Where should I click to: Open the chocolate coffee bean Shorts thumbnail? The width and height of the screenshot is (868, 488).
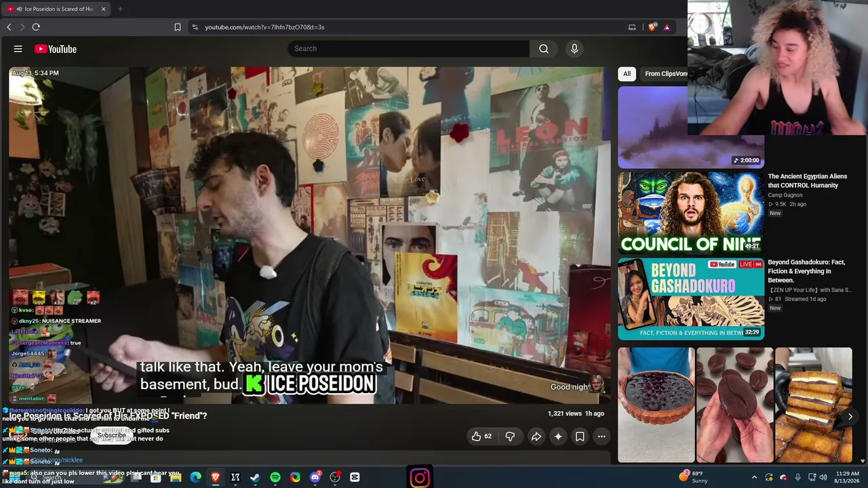tap(735, 405)
